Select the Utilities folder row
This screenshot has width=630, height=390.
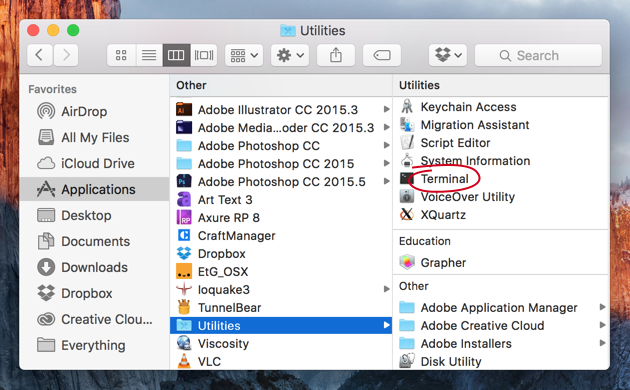coord(281,325)
